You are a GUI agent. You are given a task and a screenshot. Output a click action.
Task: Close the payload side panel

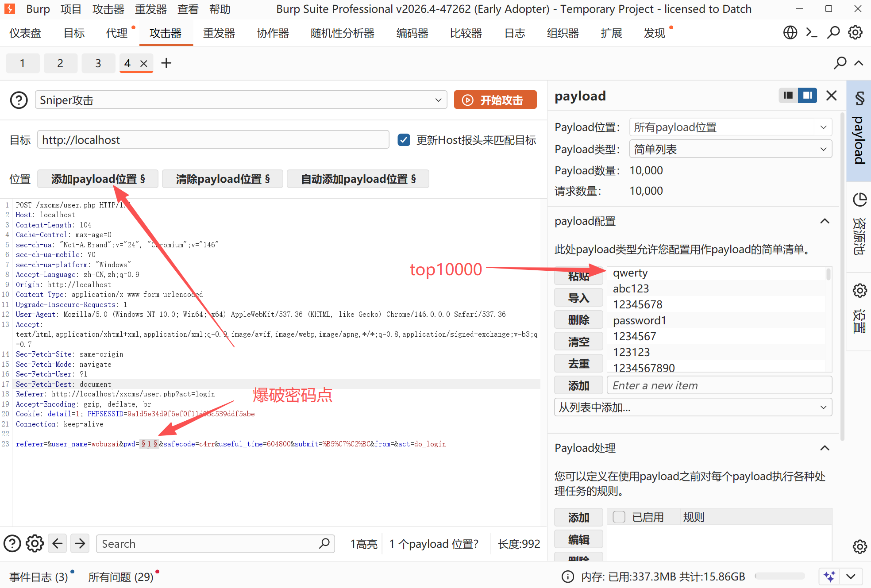coord(832,96)
